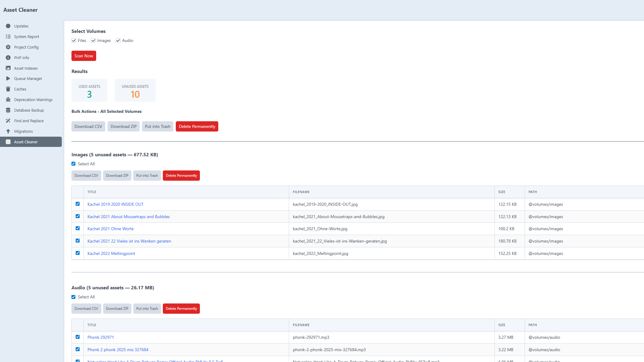
Task: Uncheck Select All for Images section
Action: pyautogui.click(x=74, y=164)
